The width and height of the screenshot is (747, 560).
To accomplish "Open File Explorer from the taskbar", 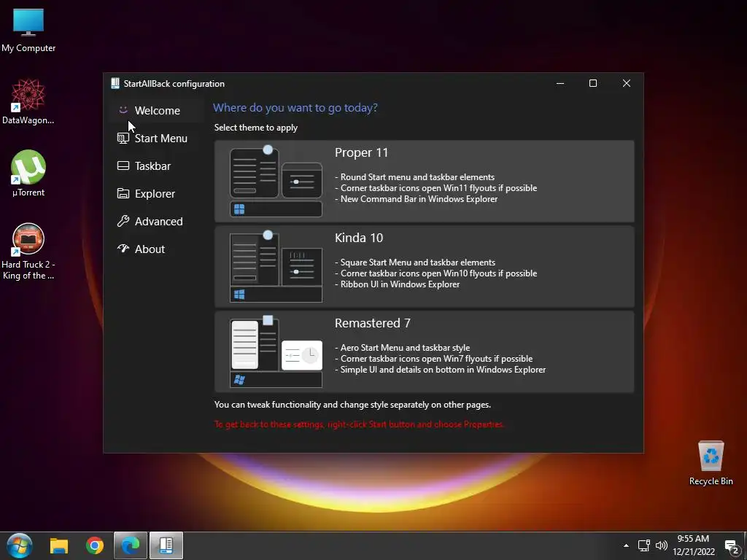I will tap(59, 545).
